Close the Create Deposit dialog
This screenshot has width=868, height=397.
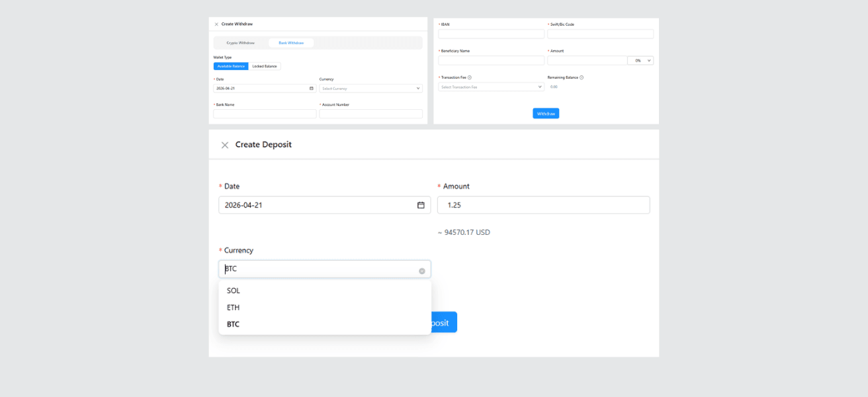point(225,144)
